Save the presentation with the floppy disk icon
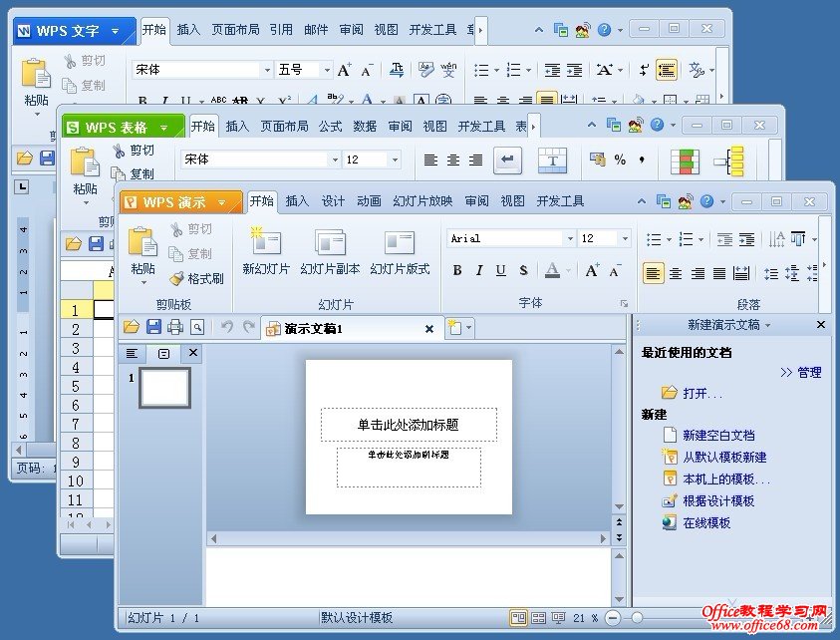This screenshot has width=840, height=640. coord(153,326)
